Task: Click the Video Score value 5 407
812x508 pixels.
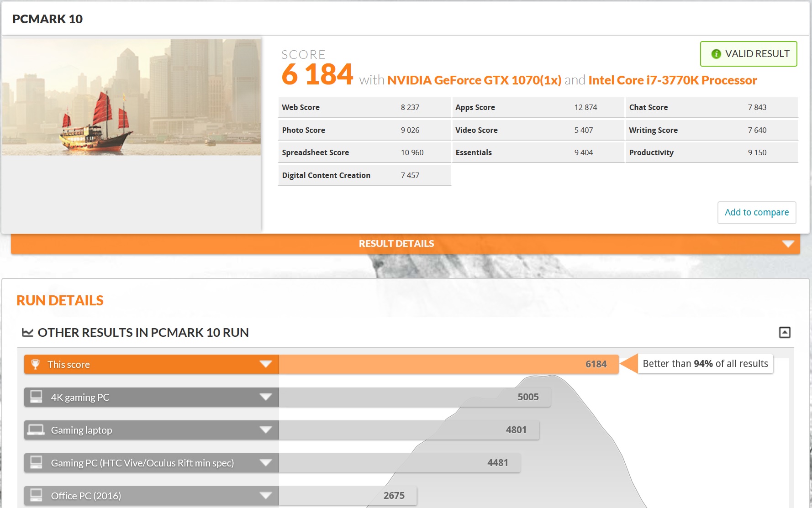Action: pos(584,130)
